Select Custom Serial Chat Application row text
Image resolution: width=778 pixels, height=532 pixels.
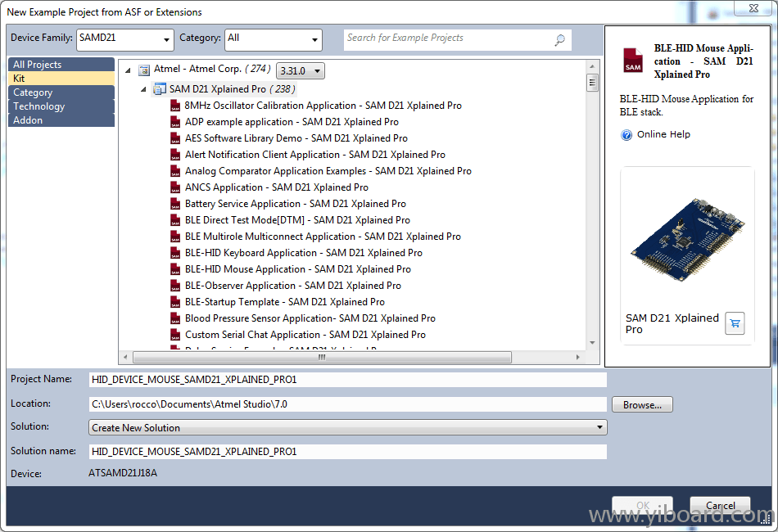(305, 335)
